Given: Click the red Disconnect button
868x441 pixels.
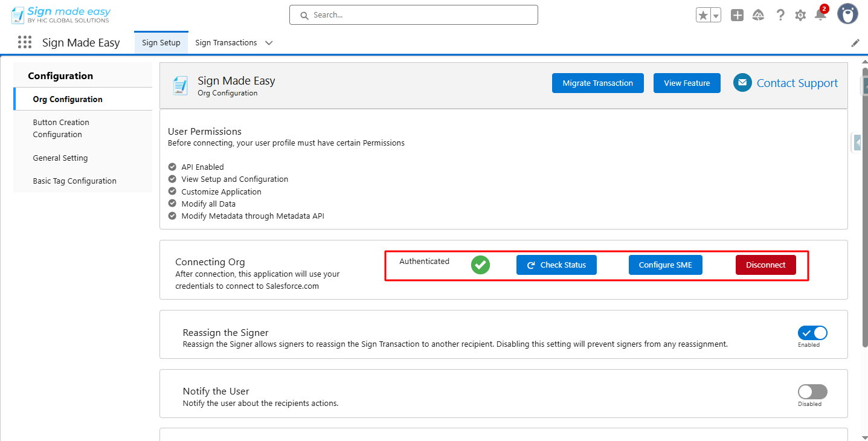Looking at the screenshot, I should click(765, 265).
